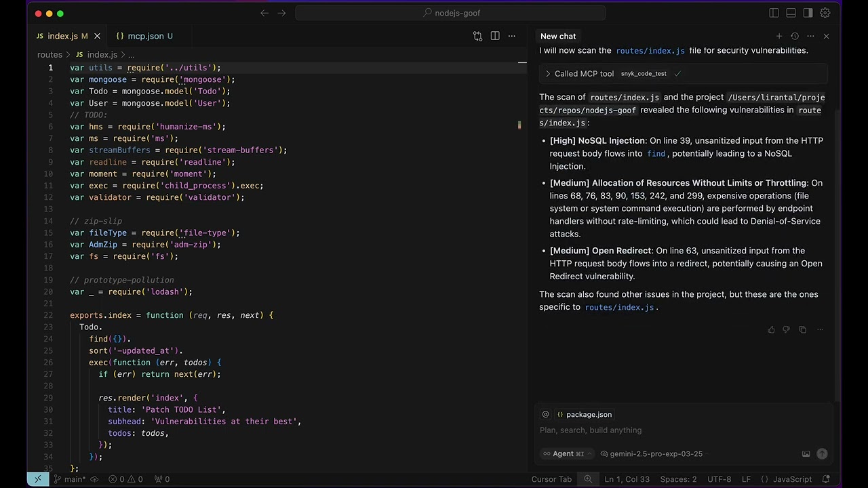This screenshot has height=488, width=868.
Task: Publish changes with cloud sync icon
Action: pos(94,479)
